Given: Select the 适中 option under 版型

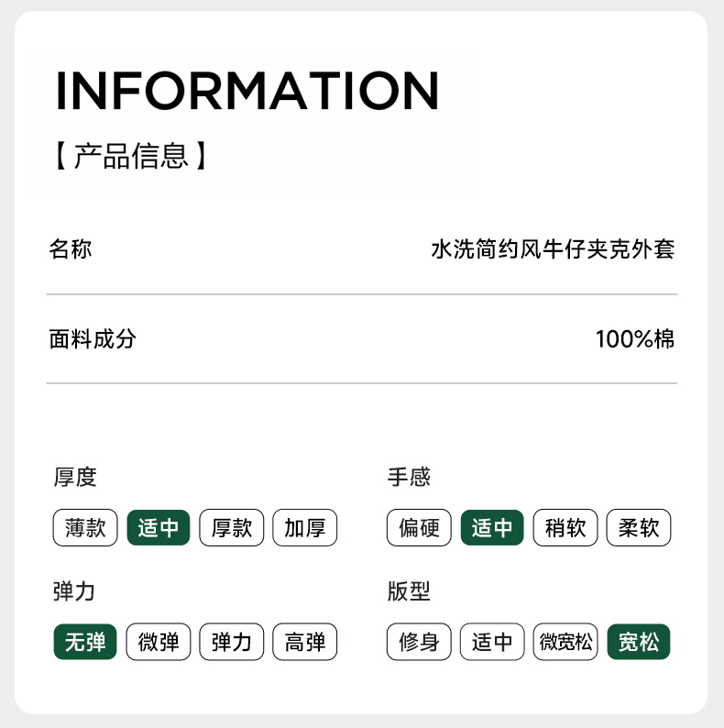Looking at the screenshot, I should pos(492,642).
